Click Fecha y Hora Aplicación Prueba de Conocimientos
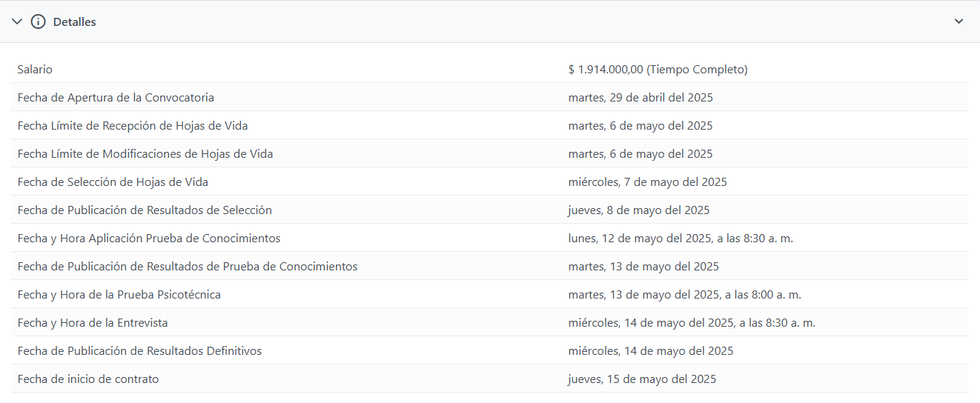Viewport: 980px width, 403px height. pos(149,239)
